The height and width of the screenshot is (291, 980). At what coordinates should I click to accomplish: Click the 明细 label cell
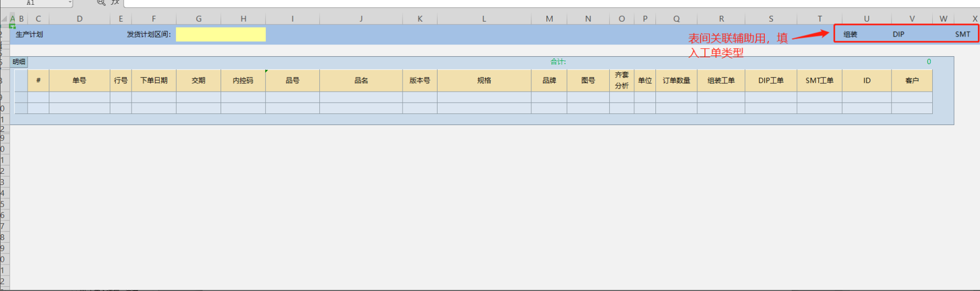[19, 62]
